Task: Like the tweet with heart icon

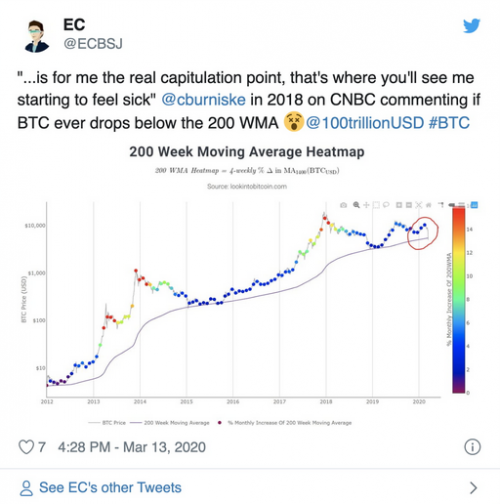Action: click(26, 447)
